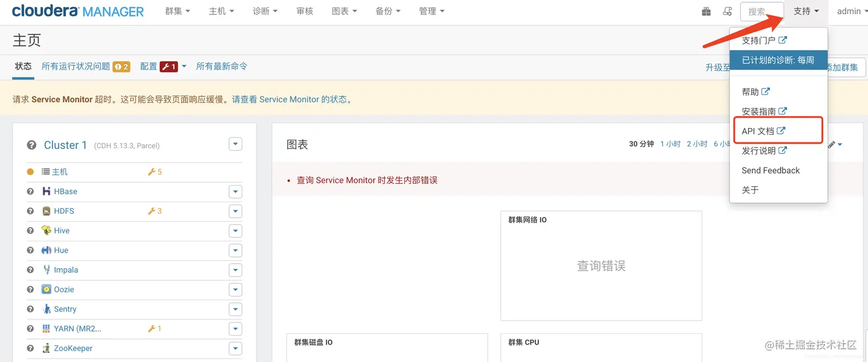Click the Cluster 1 unknown-status question icon
Image resolution: width=868 pixels, height=362 pixels.
(x=32, y=145)
